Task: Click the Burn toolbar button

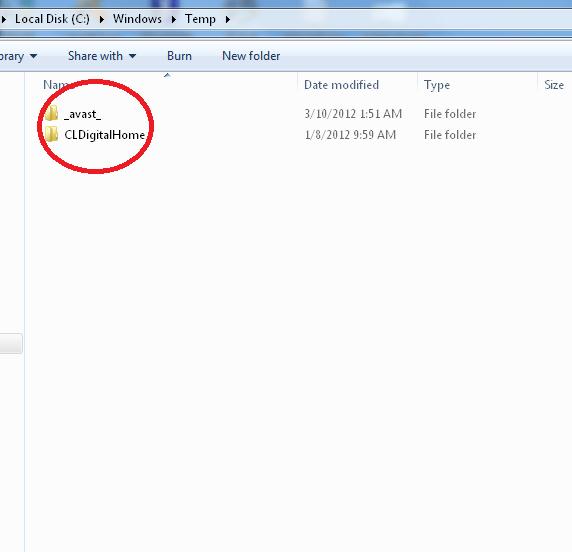Action: coord(179,56)
